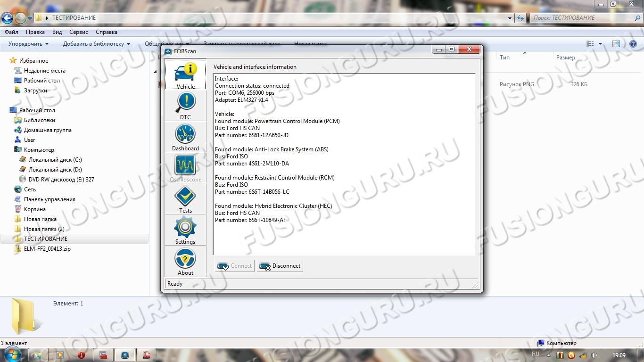Select Загрузки in the navigation pane
644x362 pixels.
click(x=36, y=90)
